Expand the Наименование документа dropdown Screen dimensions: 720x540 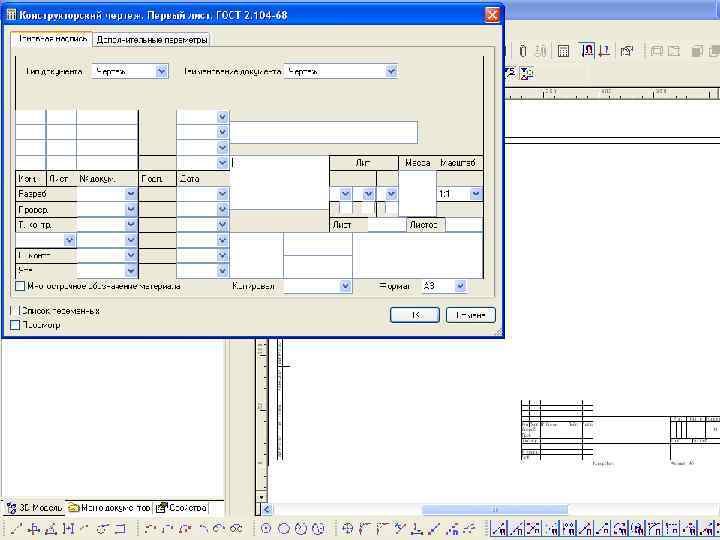tap(391, 72)
